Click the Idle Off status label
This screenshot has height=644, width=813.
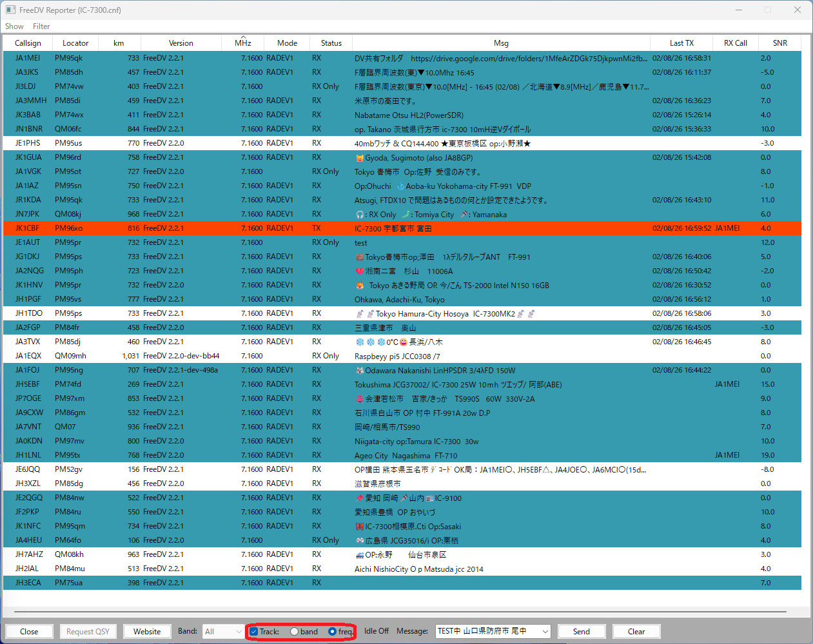coord(377,631)
